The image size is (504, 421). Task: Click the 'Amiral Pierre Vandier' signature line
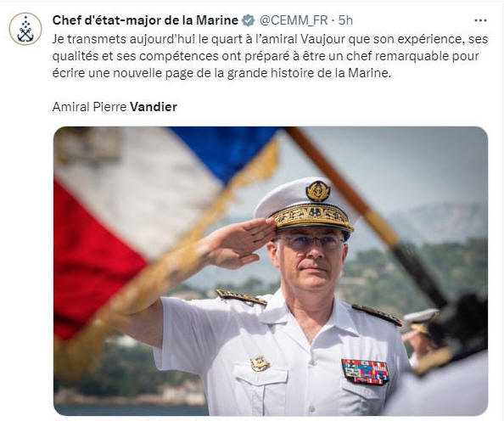[115, 107]
